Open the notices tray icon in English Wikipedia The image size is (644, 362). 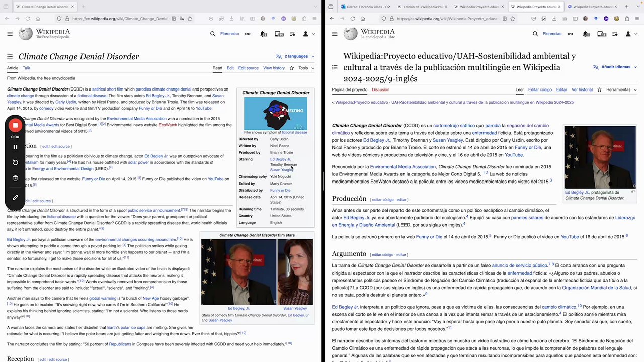tap(279, 34)
